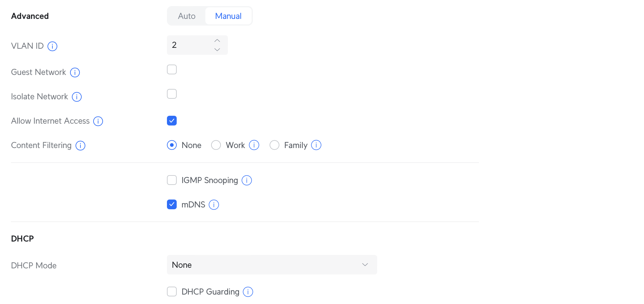The height and width of the screenshot is (304, 644).
Task: Show DHCP Guarding info tooltip
Action: point(248,292)
